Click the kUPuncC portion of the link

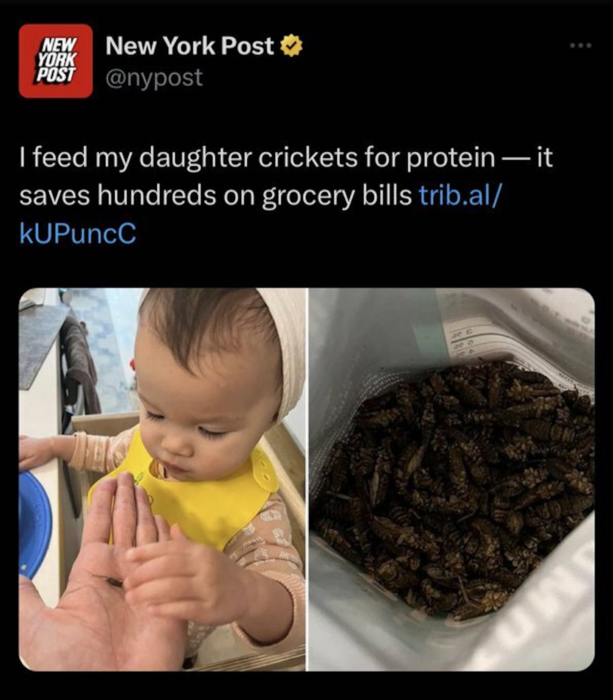pos(78,233)
